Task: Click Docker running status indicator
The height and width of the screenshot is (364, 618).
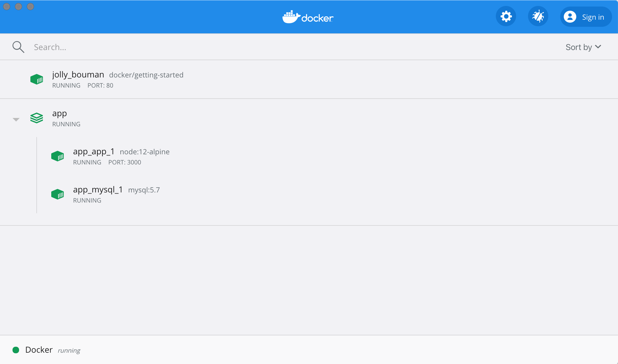Action: click(15, 350)
